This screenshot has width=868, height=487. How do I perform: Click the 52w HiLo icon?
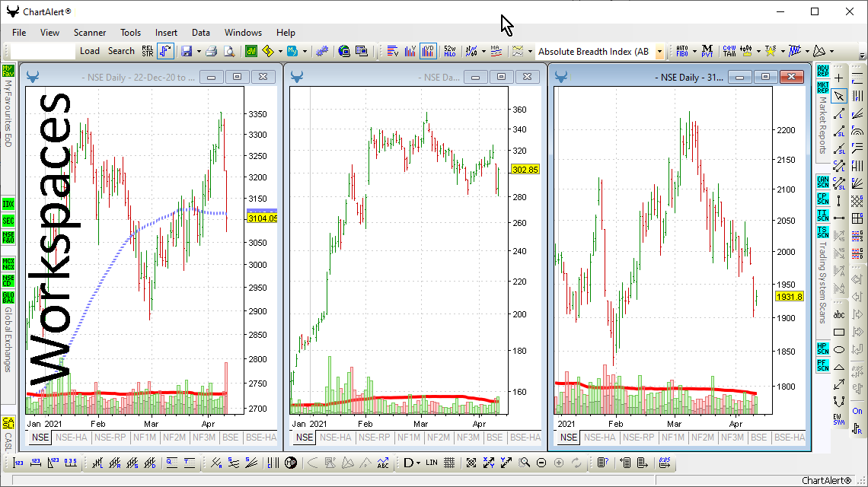click(x=449, y=52)
